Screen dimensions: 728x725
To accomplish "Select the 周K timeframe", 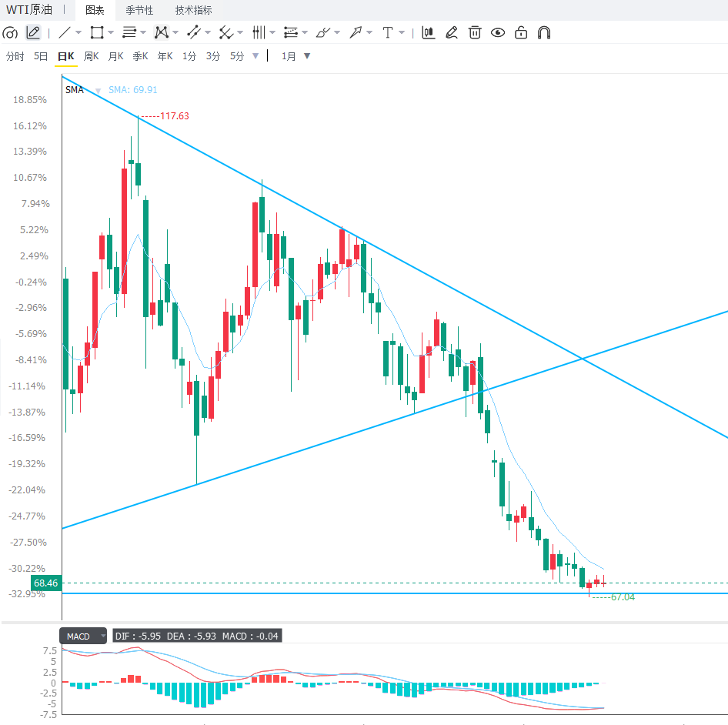I will point(91,56).
